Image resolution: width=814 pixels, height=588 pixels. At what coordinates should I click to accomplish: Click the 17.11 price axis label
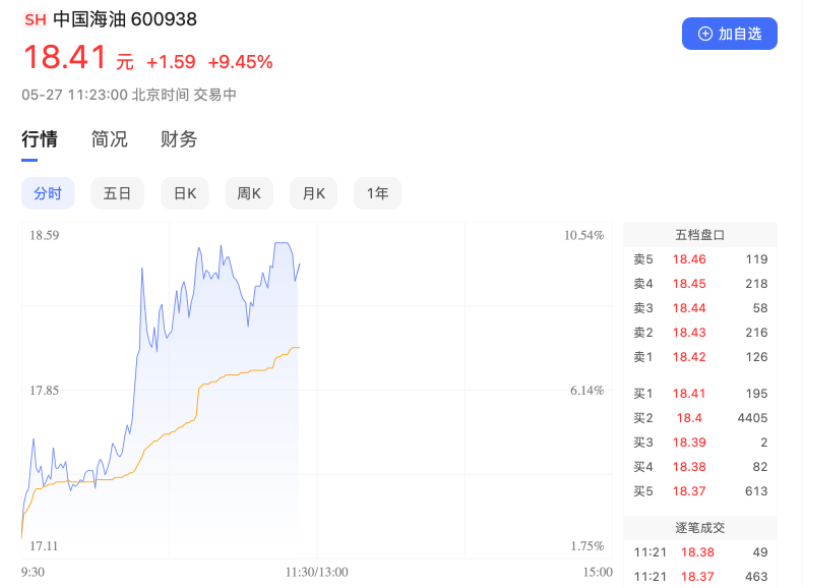pyautogui.click(x=44, y=546)
